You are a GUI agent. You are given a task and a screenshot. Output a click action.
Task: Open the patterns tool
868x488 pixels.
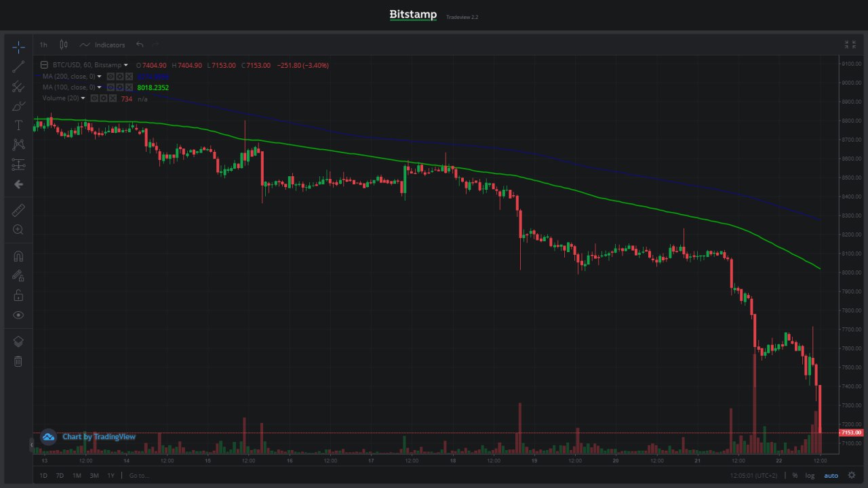[18, 145]
